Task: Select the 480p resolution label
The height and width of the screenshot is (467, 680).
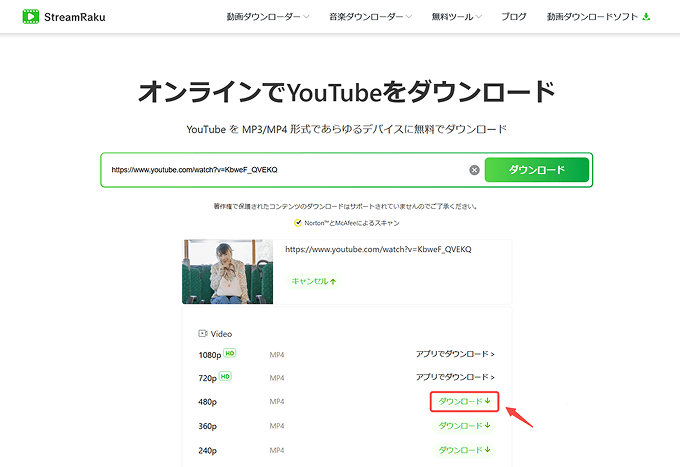Action: (207, 402)
